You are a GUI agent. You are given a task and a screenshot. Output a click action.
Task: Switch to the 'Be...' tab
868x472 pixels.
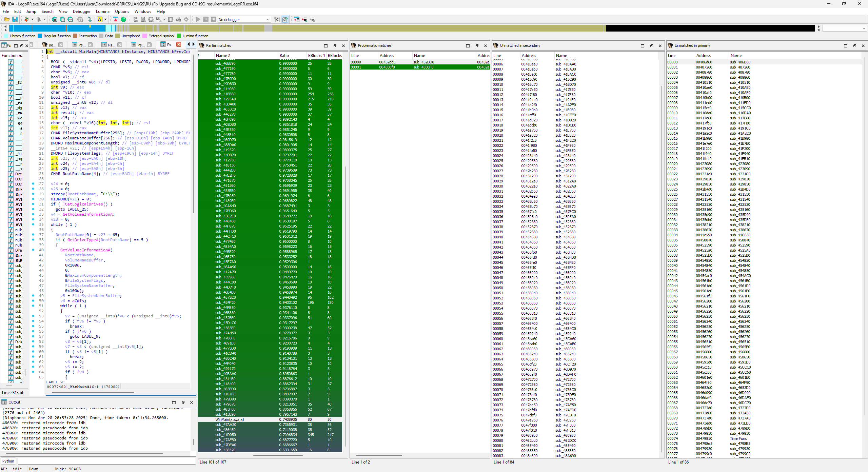point(52,45)
